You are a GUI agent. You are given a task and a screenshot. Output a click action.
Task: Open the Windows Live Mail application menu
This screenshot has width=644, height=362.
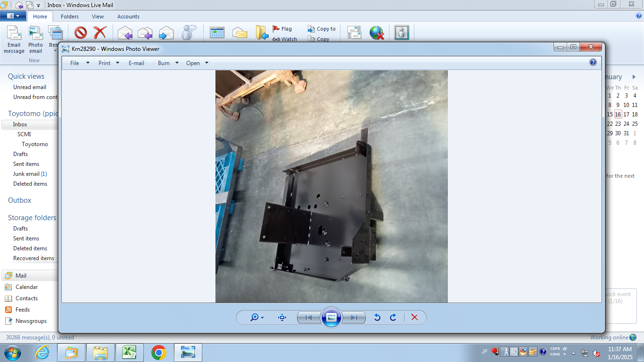click(13, 16)
